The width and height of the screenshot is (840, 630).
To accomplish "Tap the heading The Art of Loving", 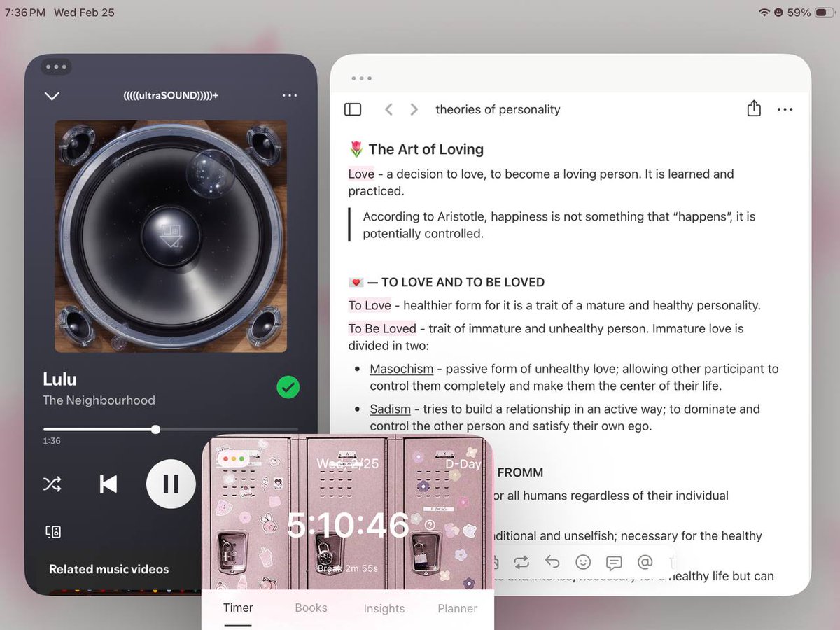I will click(426, 149).
